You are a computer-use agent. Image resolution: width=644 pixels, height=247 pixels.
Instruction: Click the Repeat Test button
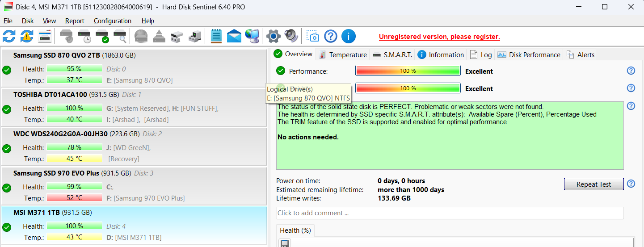click(x=593, y=184)
